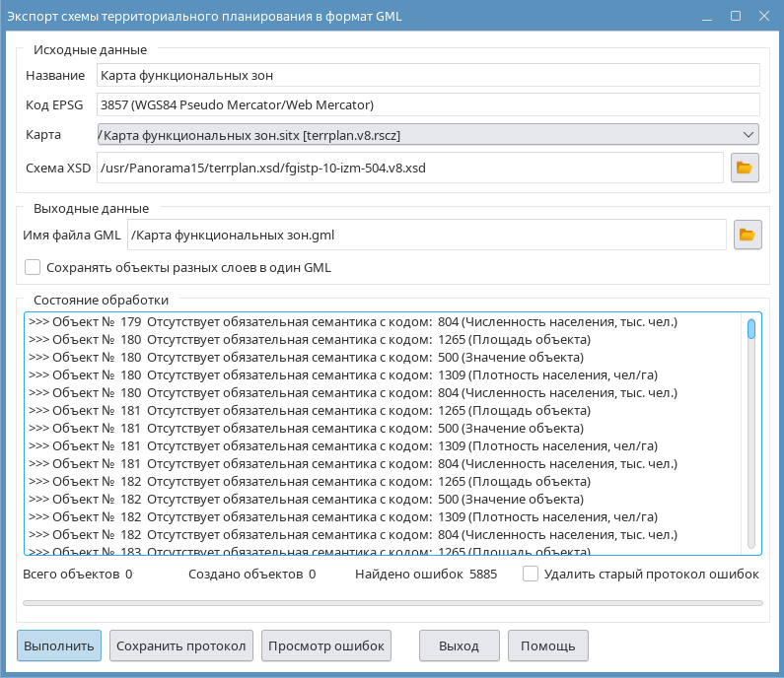Enable 'Сохранять объекты разных слоев в один GML'

[x=34, y=267]
